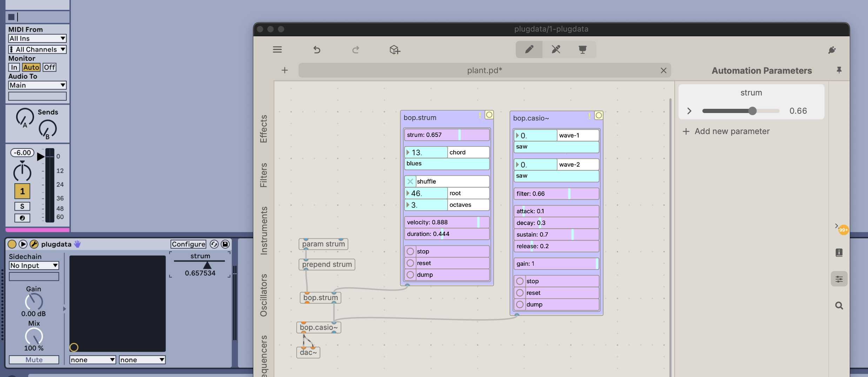The image size is (868, 377).
Task: Enable presentation mode screen icon
Action: coord(582,49)
